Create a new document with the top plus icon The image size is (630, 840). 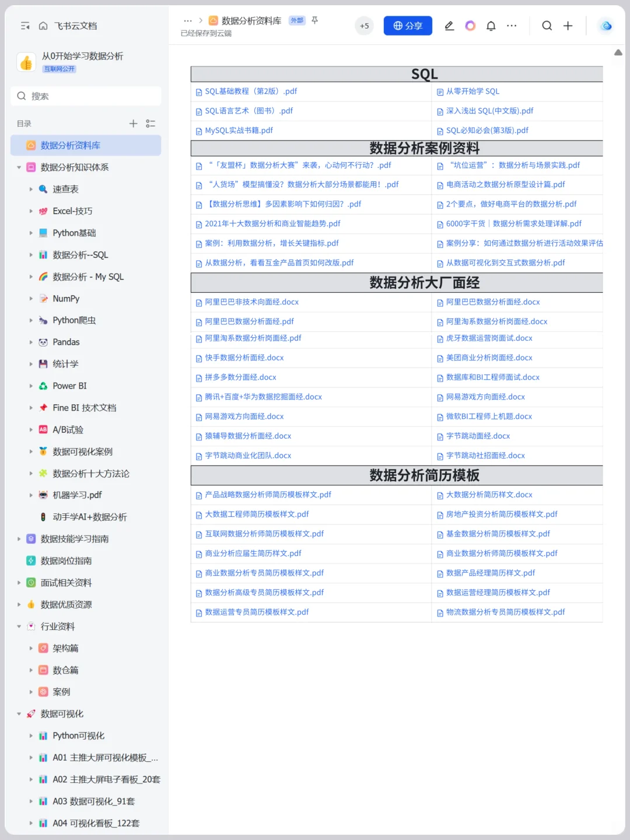click(568, 26)
